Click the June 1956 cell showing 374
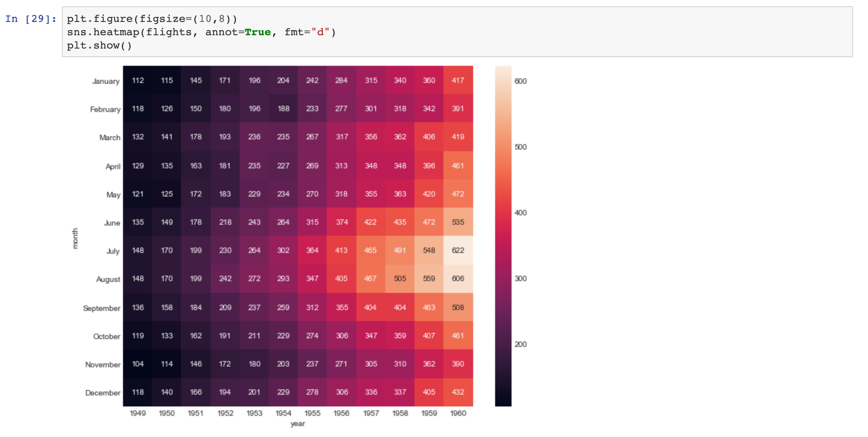The height and width of the screenshot is (437, 868). pyautogui.click(x=342, y=222)
